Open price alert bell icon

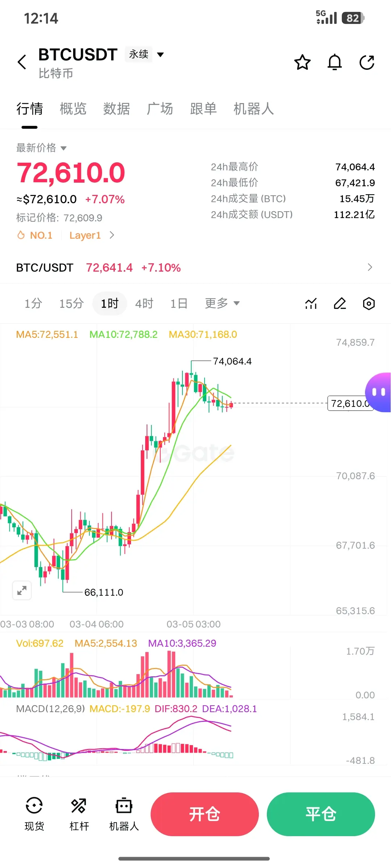[x=335, y=62]
